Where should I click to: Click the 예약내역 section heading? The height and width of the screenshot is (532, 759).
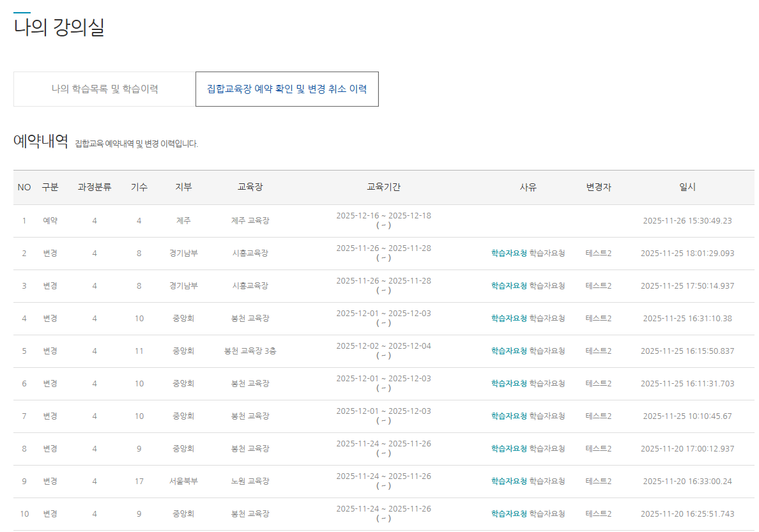pos(41,141)
